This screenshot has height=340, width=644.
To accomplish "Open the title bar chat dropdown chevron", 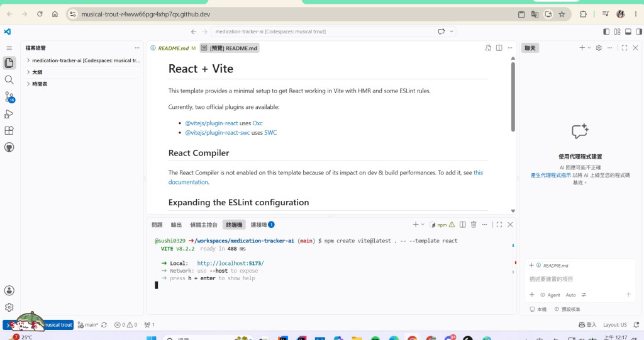I will (452, 31).
